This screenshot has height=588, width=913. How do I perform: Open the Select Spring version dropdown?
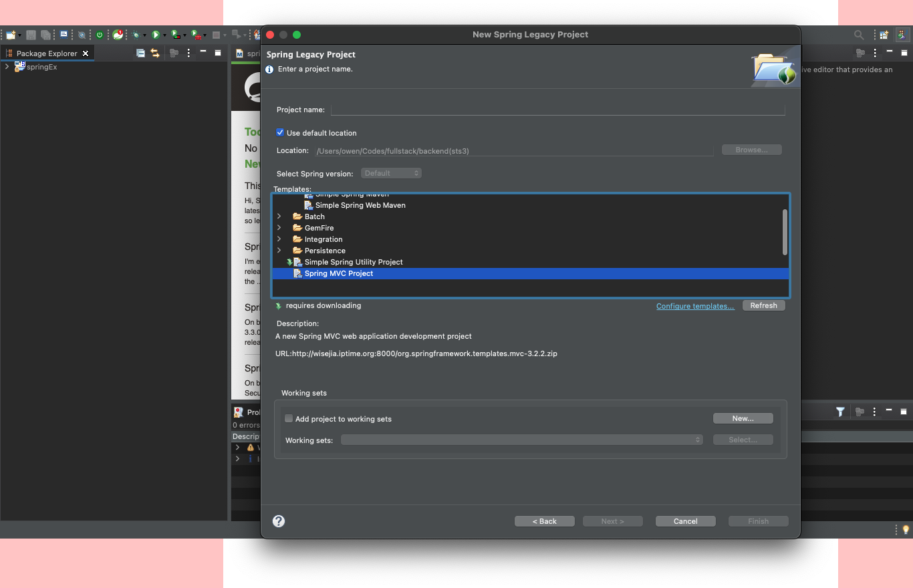(391, 173)
